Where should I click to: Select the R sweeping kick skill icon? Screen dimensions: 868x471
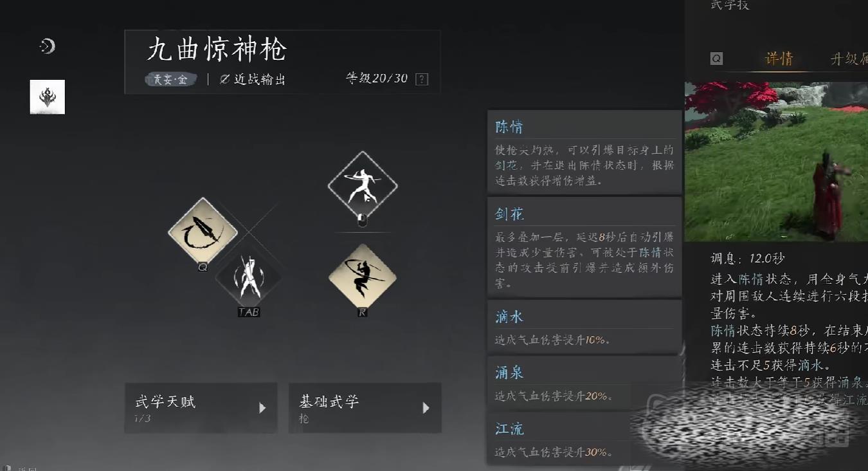pos(363,277)
